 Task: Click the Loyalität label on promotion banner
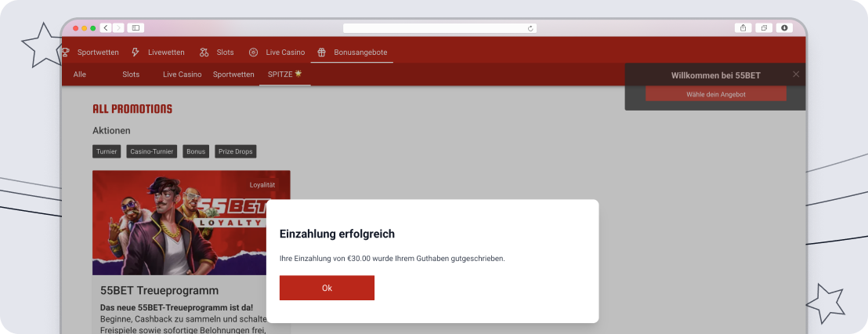click(262, 185)
